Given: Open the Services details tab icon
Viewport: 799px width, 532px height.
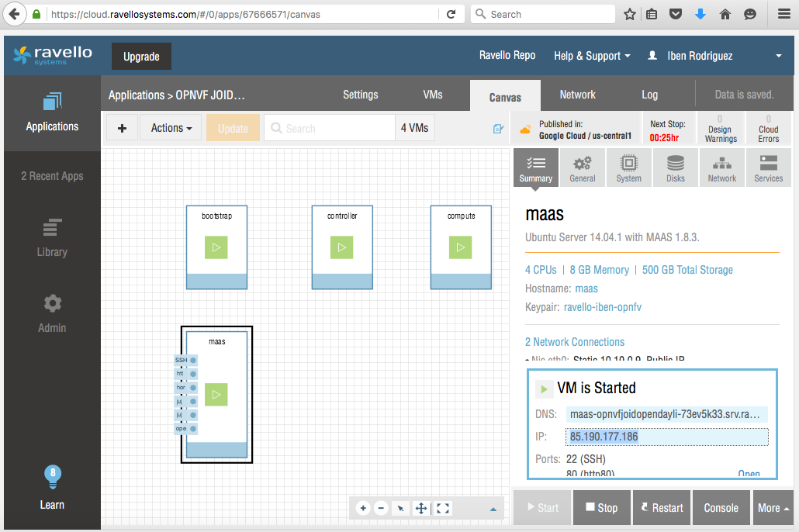Looking at the screenshot, I should [x=769, y=168].
